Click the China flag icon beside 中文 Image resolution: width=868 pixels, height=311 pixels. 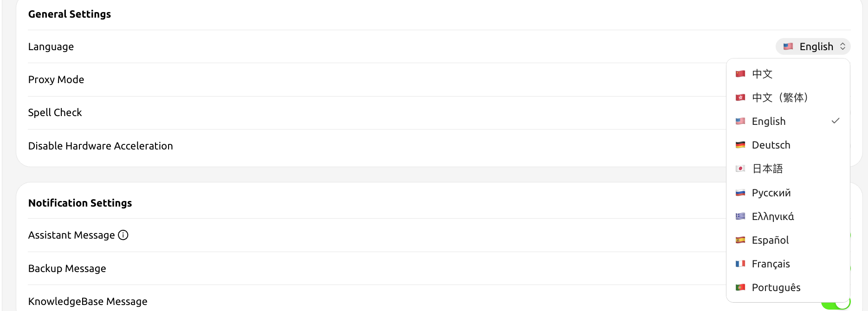(x=740, y=74)
